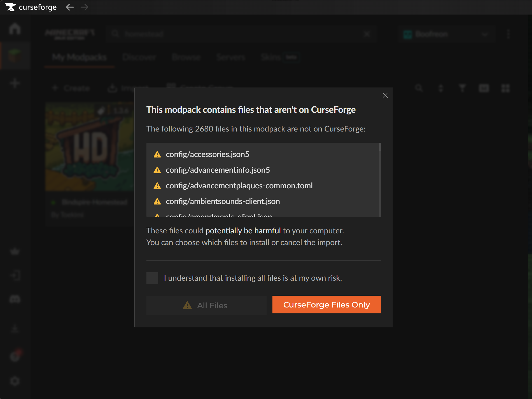Click the warning icon beside accessories.json5

[x=157, y=154]
